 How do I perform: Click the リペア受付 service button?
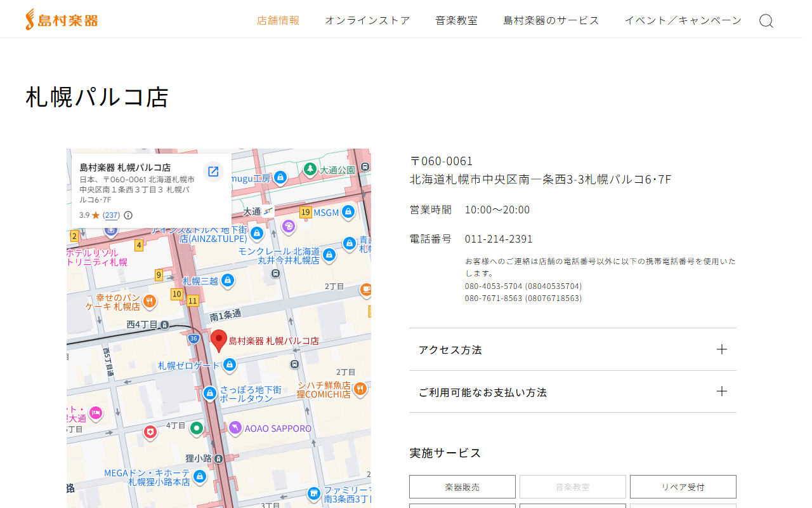[683, 487]
